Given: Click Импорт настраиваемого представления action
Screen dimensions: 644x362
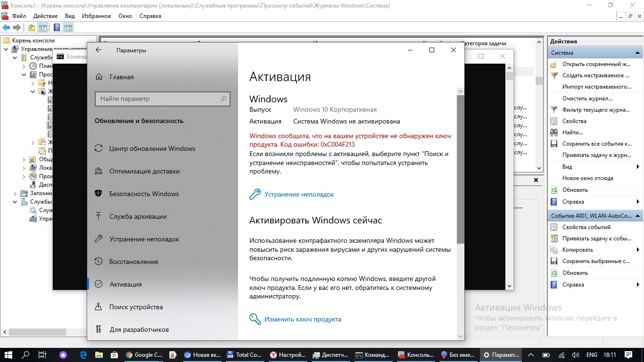Looking at the screenshot, I should tap(596, 87).
